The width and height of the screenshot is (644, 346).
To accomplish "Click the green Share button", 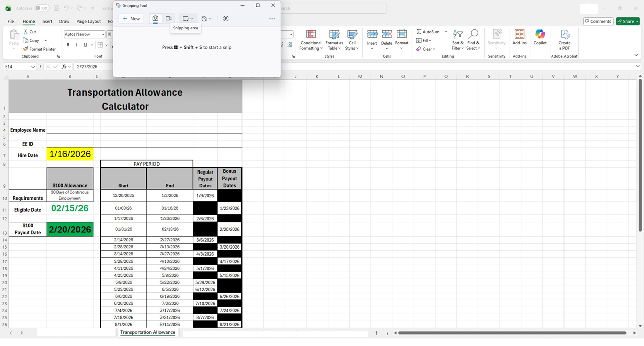I will tap(627, 21).
